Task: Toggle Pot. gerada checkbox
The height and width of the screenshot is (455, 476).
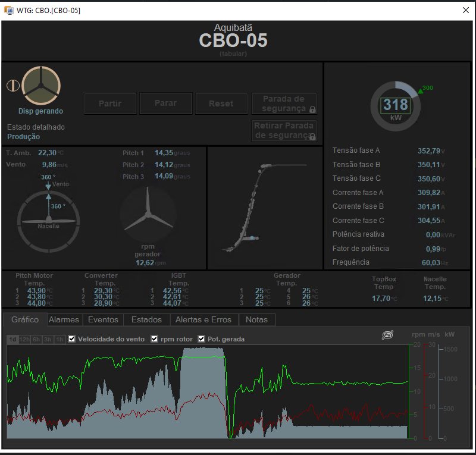Action: 201,339
